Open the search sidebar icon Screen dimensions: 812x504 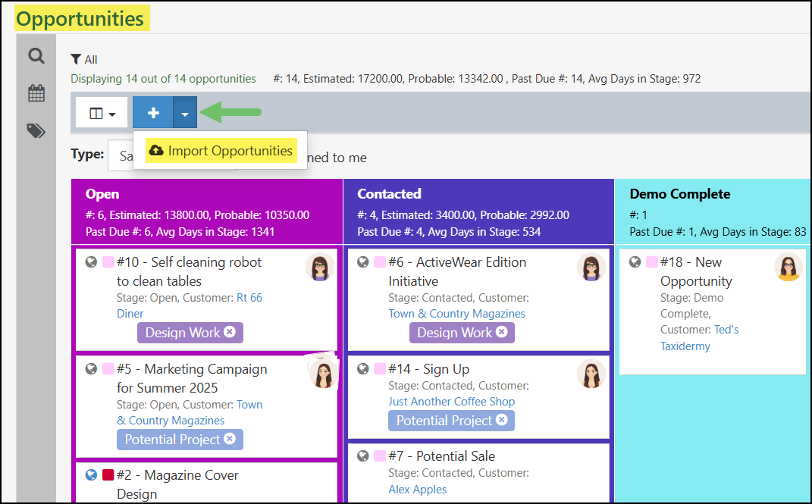[36, 55]
